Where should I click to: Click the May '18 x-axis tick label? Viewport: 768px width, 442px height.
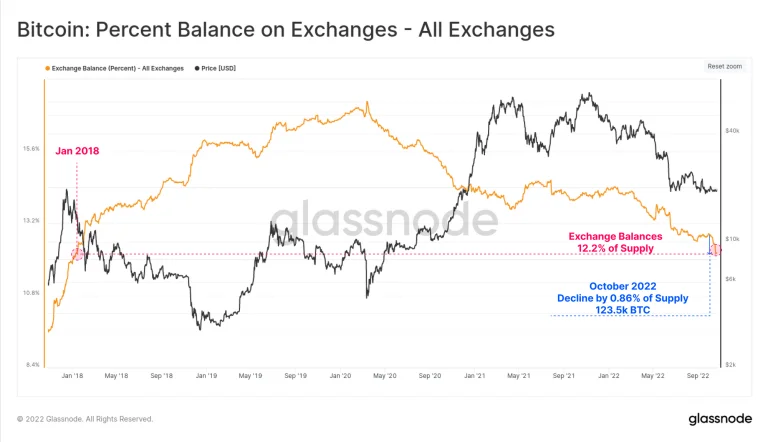pos(116,376)
